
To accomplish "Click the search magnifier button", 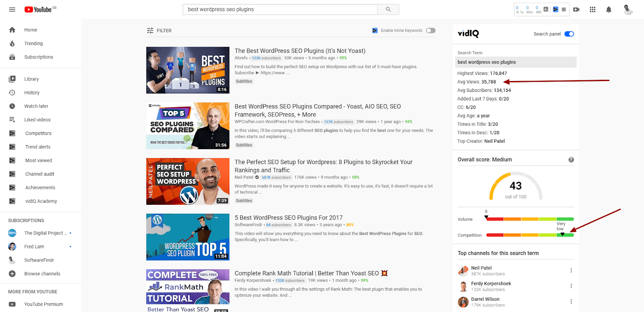I will click(x=388, y=9).
